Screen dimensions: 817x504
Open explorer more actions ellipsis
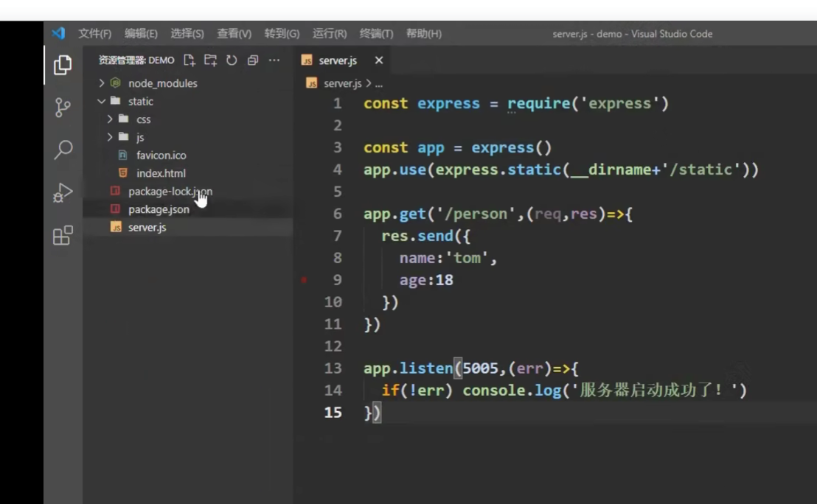click(x=274, y=60)
